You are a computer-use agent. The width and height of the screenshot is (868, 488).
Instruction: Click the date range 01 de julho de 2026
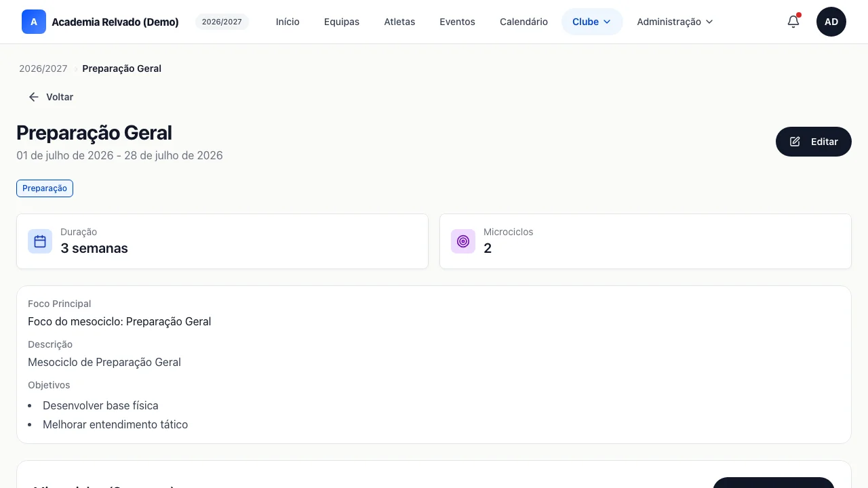tap(119, 155)
